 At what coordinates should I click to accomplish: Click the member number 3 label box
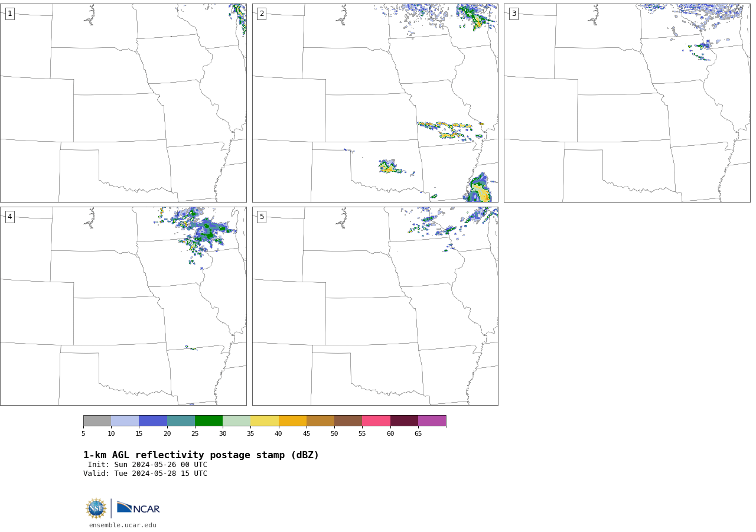coord(513,14)
